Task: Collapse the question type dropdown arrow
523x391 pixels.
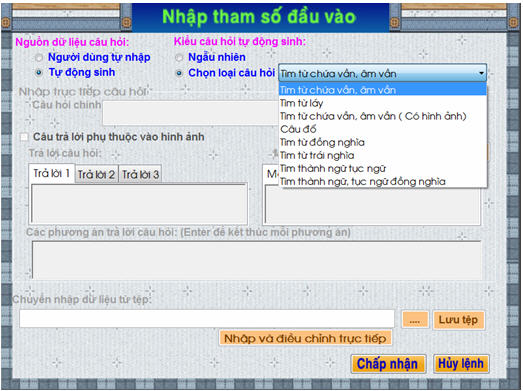Action: [481, 73]
